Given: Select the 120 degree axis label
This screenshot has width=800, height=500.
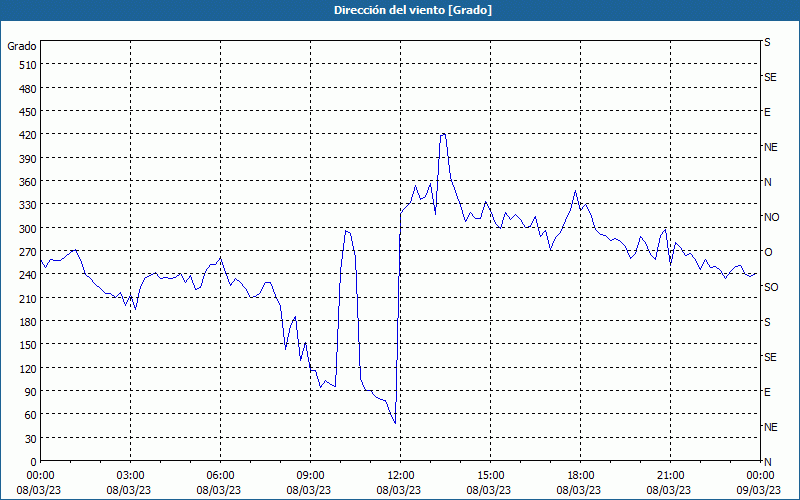Looking at the screenshot, I should (x=28, y=368).
